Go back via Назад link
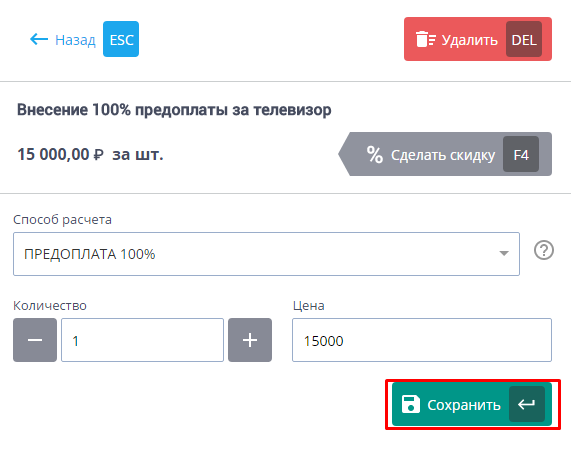Screen dimensions: 571x468 tap(75, 40)
